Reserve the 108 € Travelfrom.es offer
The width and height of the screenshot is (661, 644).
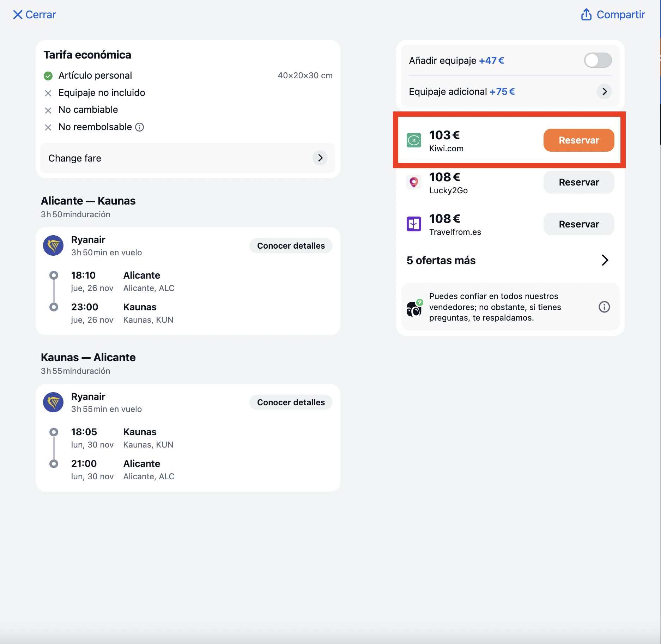coord(579,224)
